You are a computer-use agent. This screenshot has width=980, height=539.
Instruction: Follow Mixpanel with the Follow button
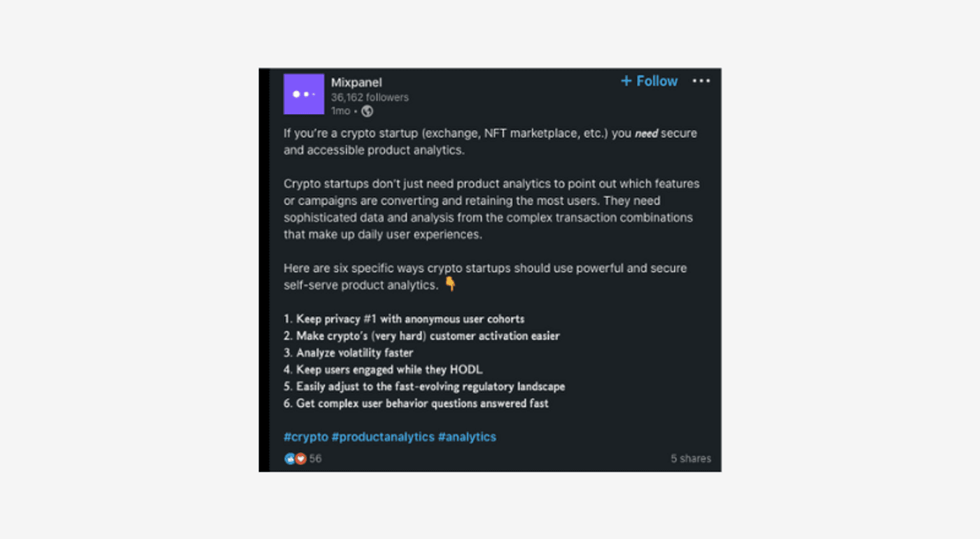point(649,81)
